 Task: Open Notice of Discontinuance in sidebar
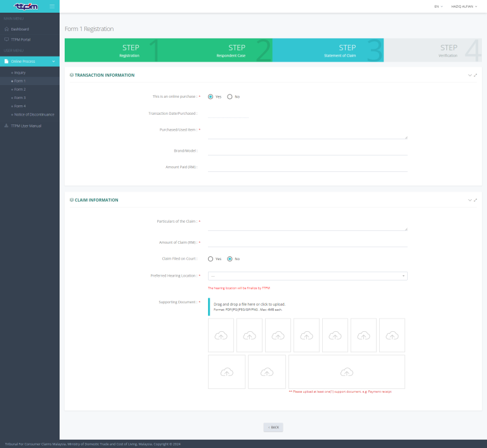[x=34, y=114]
